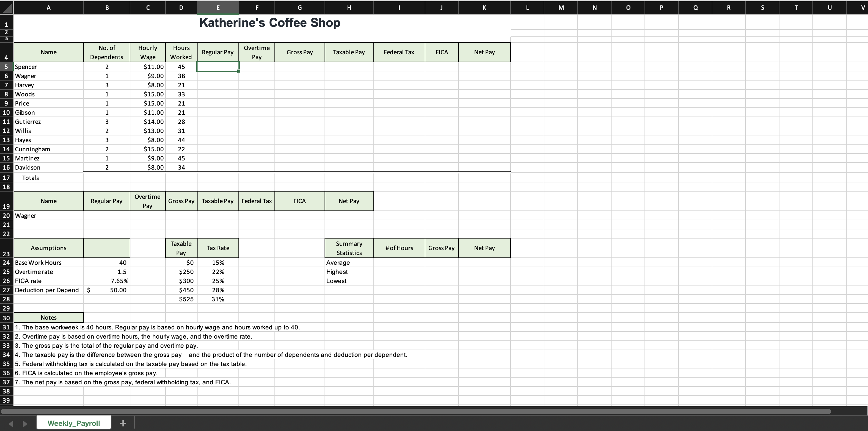Viewport: 868px width, 431px height.
Task: Select row 5 header
Action: (x=6, y=67)
